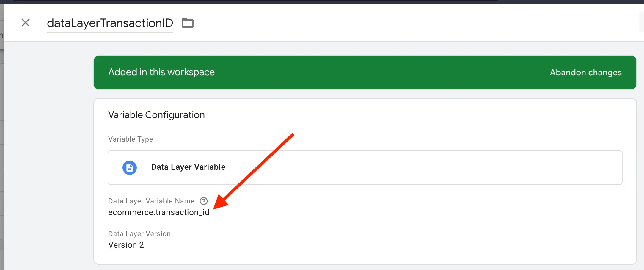Click the Added in this workspace banner text
This screenshot has width=644, height=270.
pos(161,72)
